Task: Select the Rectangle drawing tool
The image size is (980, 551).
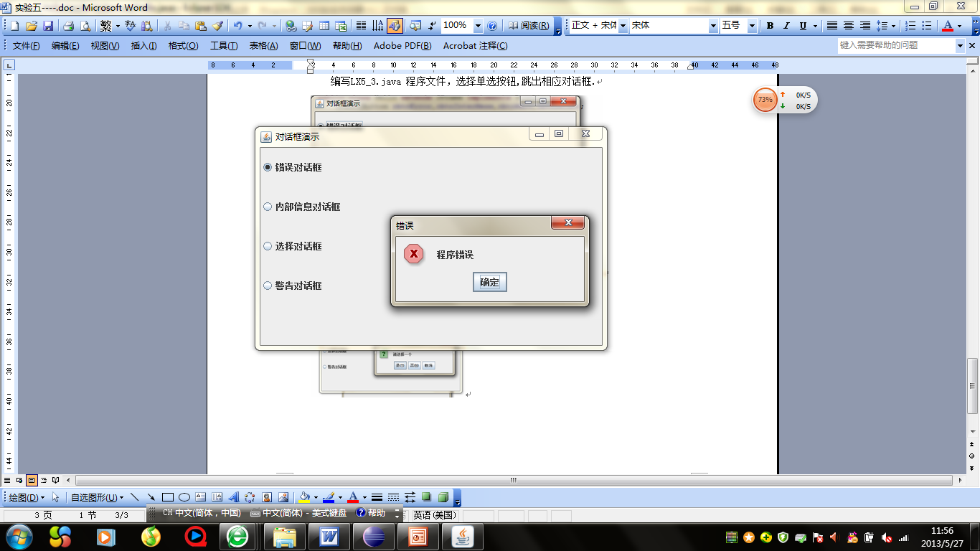Action: tap(168, 497)
